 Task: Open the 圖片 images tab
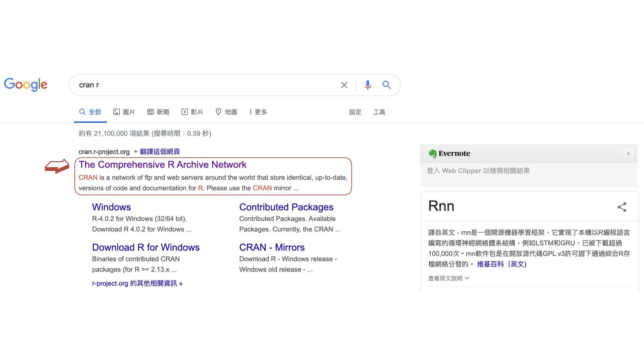(x=124, y=112)
